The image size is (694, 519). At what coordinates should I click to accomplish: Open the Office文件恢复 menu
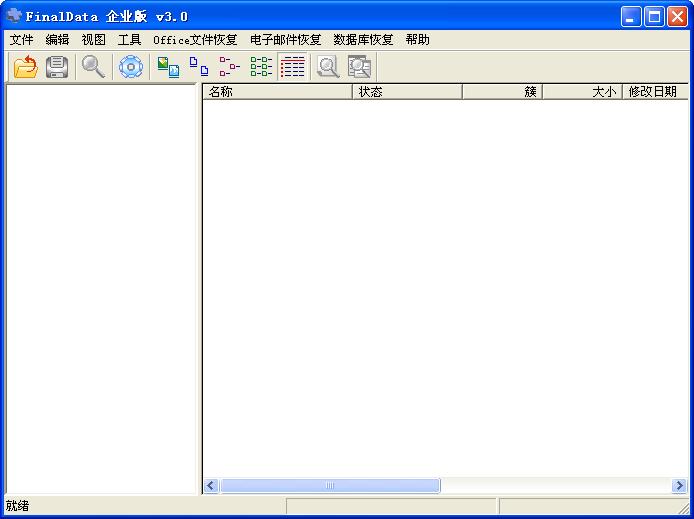coord(195,40)
